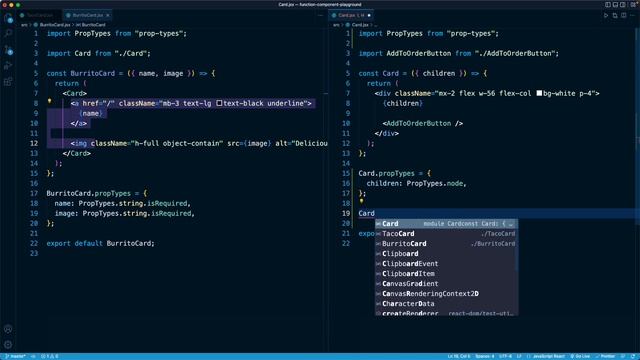This screenshot has height=360, width=640.
Task: Click sync changes icon beside master branch
Action: pyautogui.click(x=33, y=356)
